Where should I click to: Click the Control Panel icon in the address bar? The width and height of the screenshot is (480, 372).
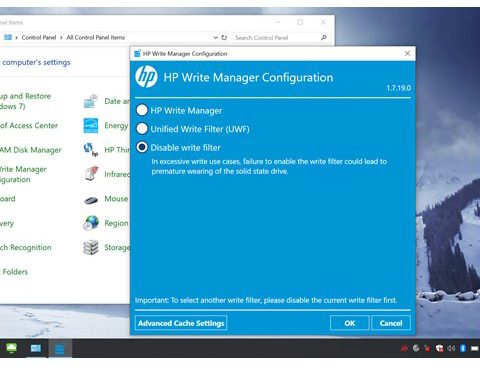pyautogui.click(x=8, y=37)
